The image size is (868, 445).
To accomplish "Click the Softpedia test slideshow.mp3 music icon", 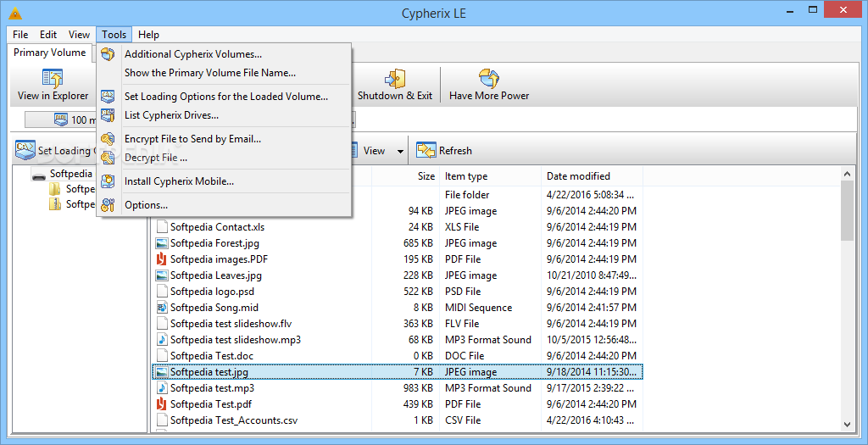I will [162, 339].
